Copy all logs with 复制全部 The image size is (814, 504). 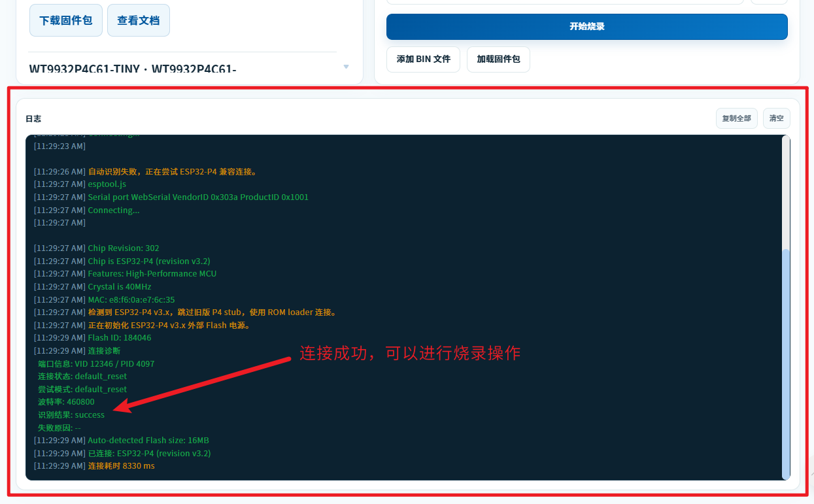(737, 118)
